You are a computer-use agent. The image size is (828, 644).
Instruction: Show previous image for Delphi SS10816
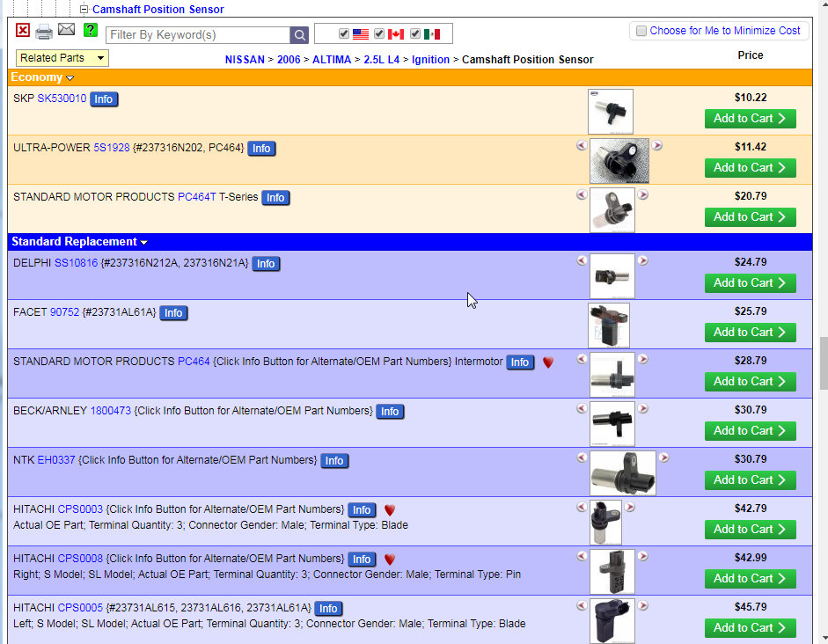coord(582,260)
